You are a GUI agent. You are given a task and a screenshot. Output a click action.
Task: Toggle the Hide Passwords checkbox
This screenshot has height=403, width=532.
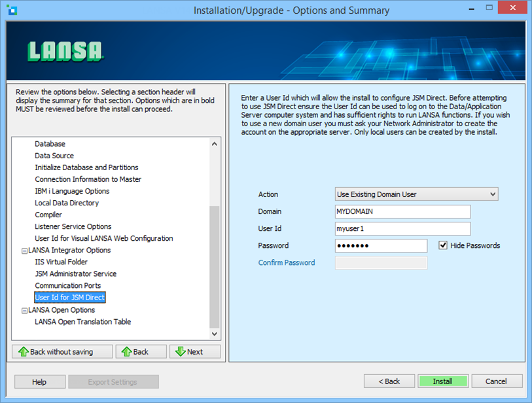tap(443, 245)
